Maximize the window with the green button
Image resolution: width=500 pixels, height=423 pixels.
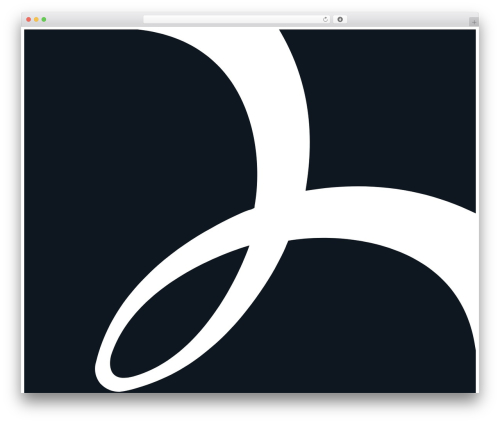click(x=44, y=19)
